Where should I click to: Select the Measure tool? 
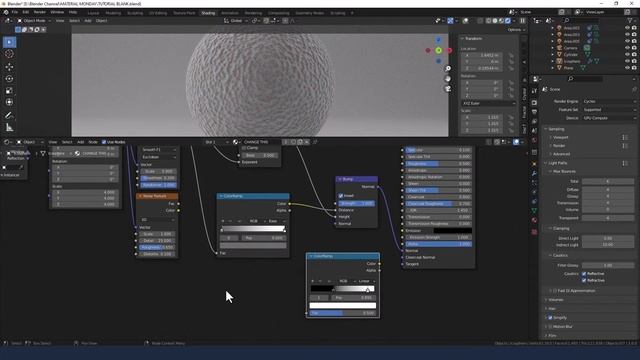[9, 128]
